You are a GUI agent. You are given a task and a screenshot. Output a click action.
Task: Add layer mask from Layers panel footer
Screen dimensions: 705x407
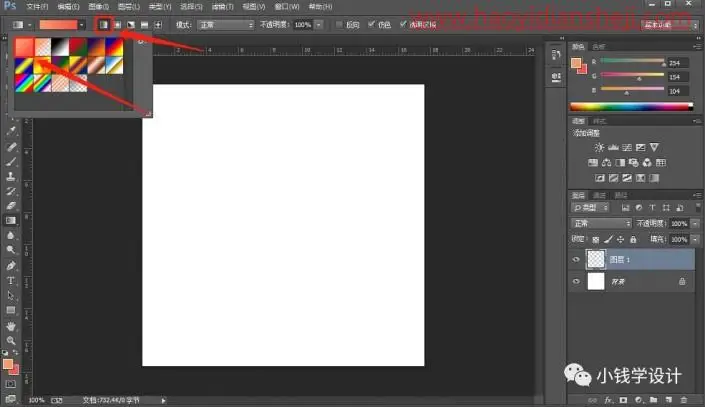tap(623, 400)
